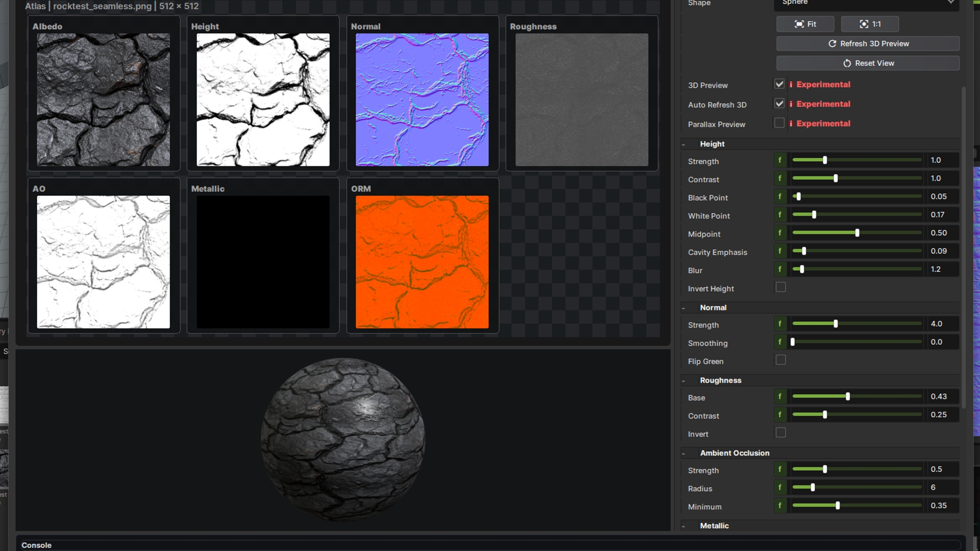Click the f icon beside Radius

click(x=780, y=488)
